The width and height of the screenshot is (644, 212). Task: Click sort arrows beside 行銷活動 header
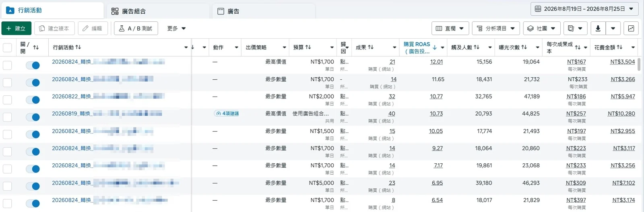tap(78, 47)
